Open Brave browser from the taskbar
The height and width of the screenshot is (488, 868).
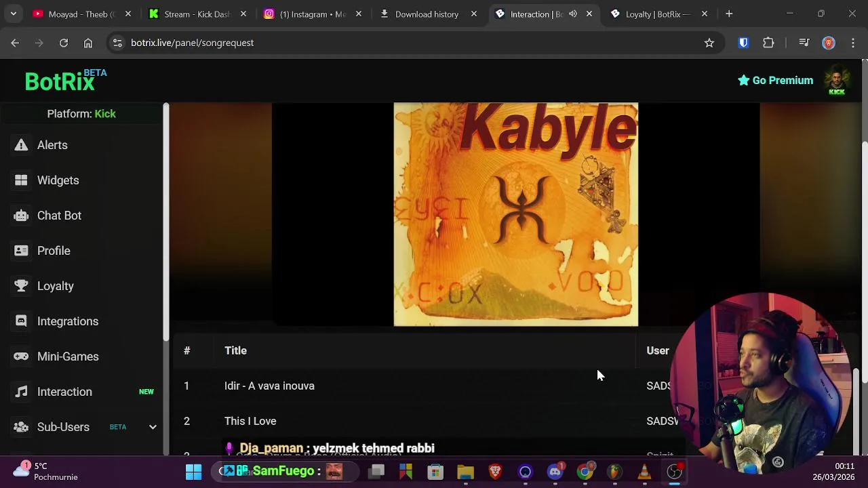click(495, 472)
